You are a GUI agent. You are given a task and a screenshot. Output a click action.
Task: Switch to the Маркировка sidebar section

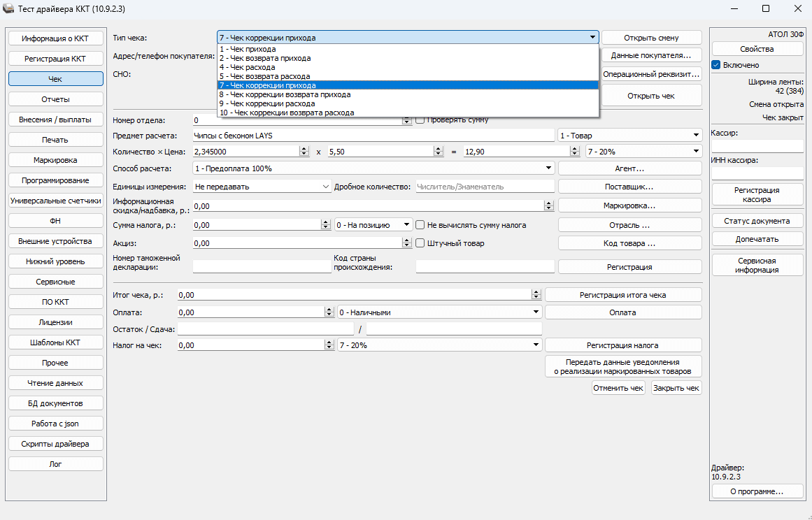click(x=55, y=160)
